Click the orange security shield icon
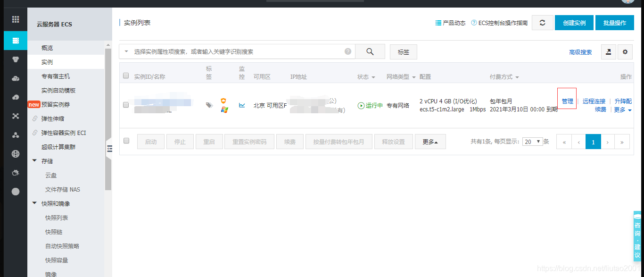The height and width of the screenshot is (277, 644). [x=224, y=101]
